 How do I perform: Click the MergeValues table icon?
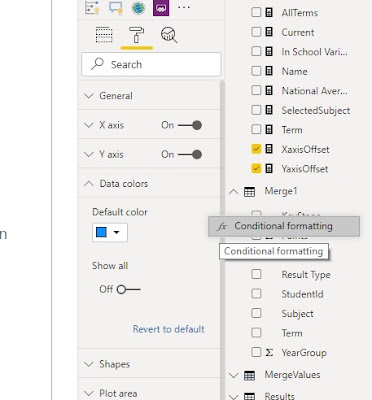(x=249, y=376)
